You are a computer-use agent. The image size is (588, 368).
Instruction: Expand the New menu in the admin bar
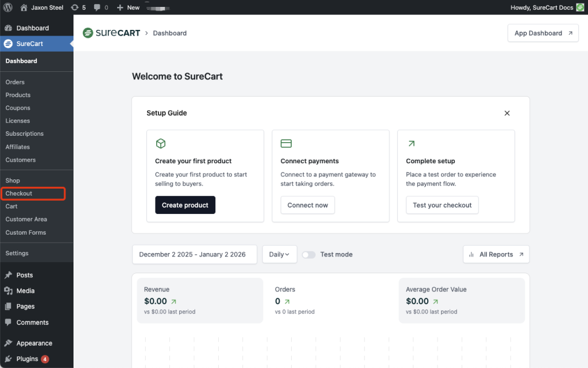128,7
